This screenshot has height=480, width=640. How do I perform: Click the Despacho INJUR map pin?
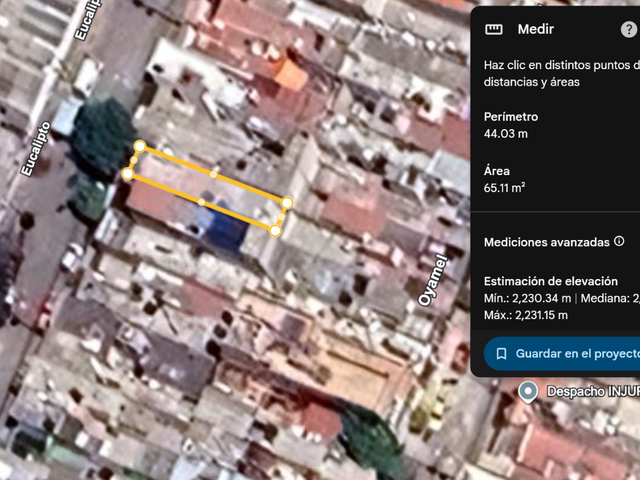528,391
